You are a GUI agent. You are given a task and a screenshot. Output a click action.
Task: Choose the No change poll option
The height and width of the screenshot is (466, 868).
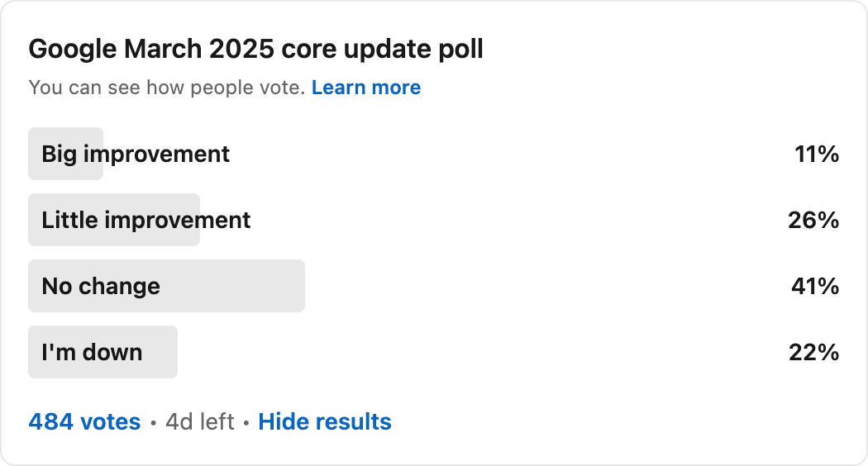pos(434,286)
